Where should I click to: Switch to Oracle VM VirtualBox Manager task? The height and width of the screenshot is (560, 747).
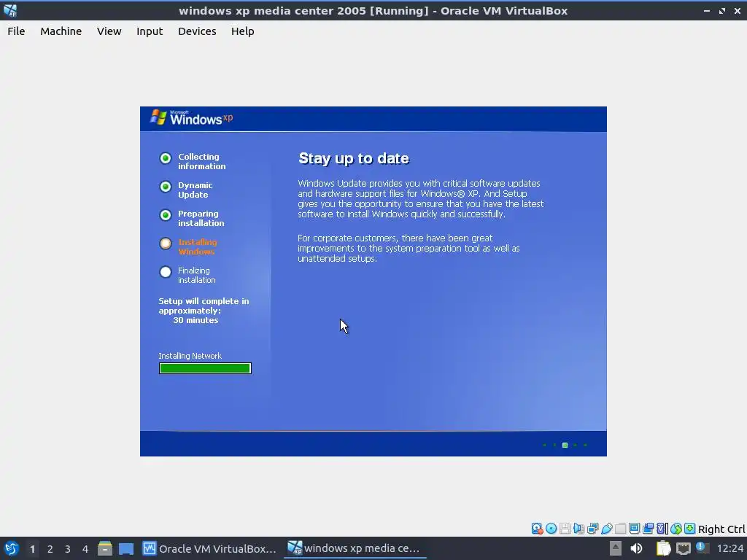point(209,548)
